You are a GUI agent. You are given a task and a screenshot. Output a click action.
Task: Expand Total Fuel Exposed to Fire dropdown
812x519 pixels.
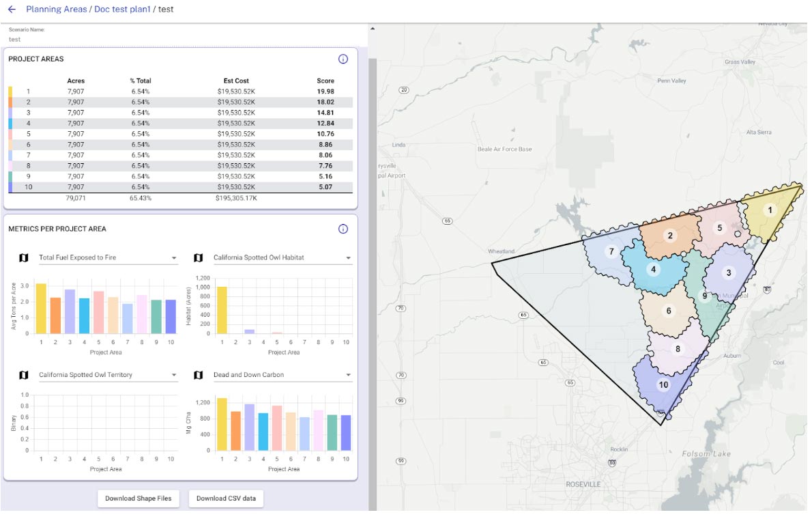[108, 258]
